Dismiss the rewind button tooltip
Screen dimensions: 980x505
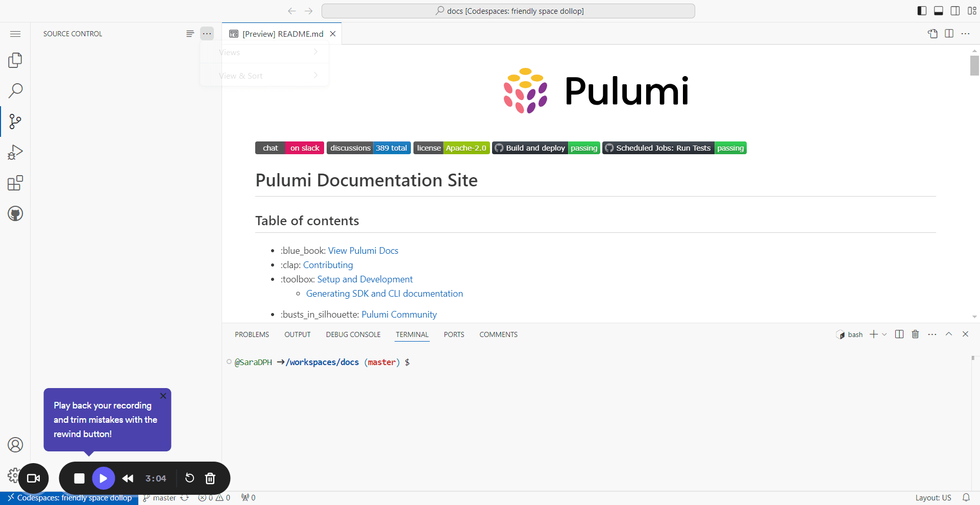pos(163,396)
